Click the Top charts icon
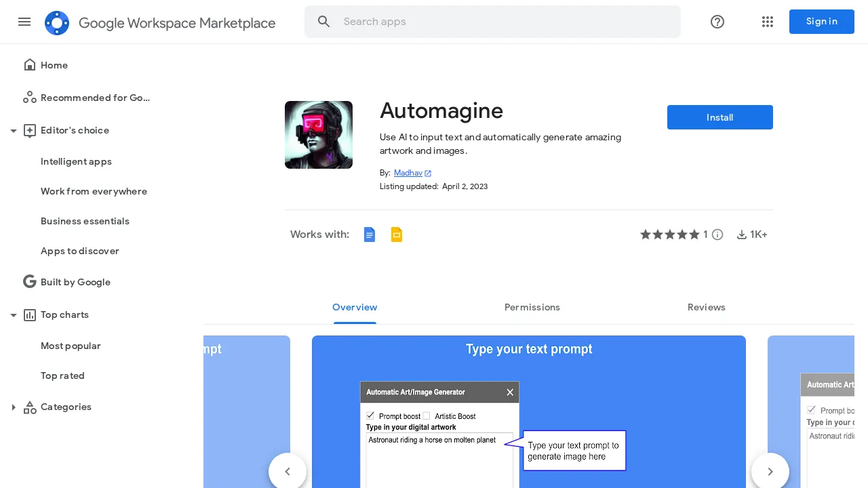The image size is (868, 488). pos(30,314)
